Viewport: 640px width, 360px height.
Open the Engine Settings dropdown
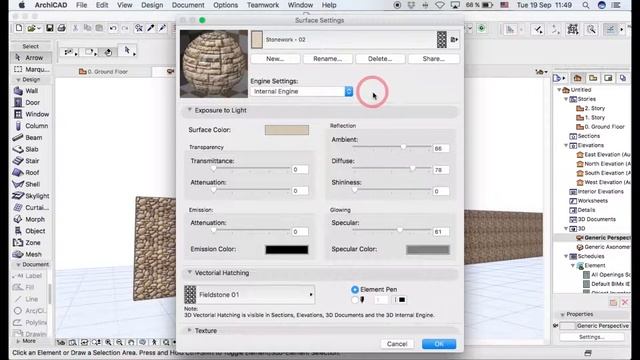coord(302,91)
